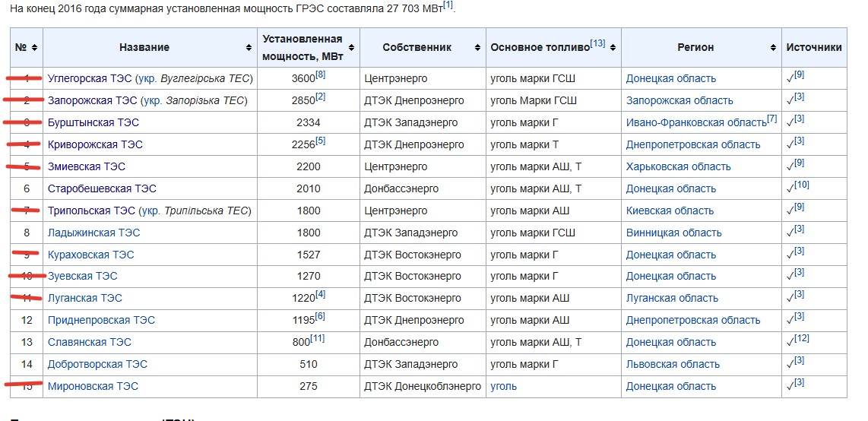Open footnote [4] next to 1220
The width and height of the screenshot is (868, 421).
click(x=321, y=294)
